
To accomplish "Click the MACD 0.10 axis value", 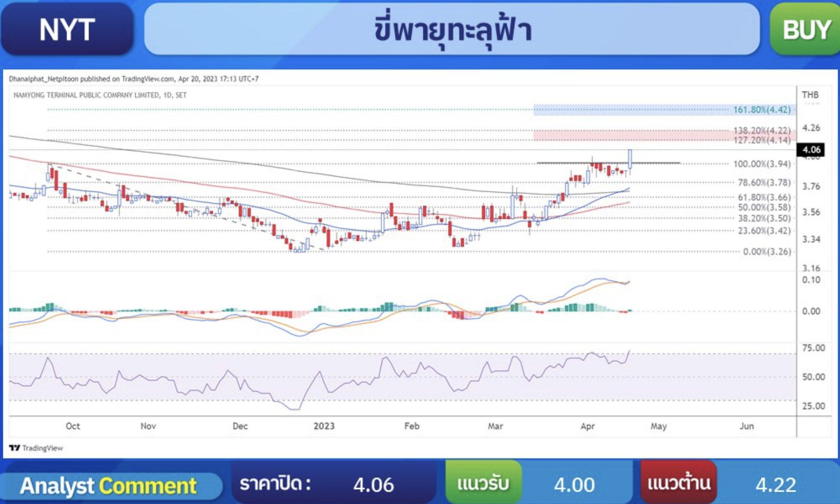I will [x=811, y=280].
